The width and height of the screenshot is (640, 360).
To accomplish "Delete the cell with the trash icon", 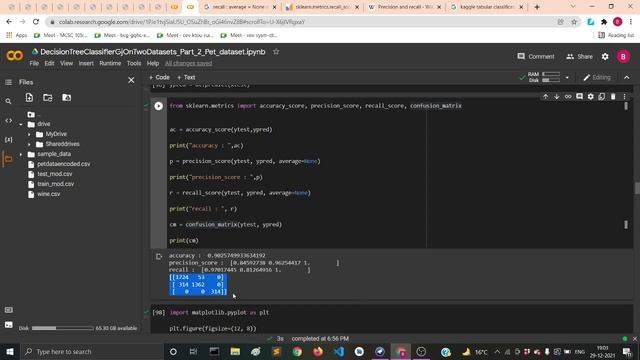I will (613, 97).
